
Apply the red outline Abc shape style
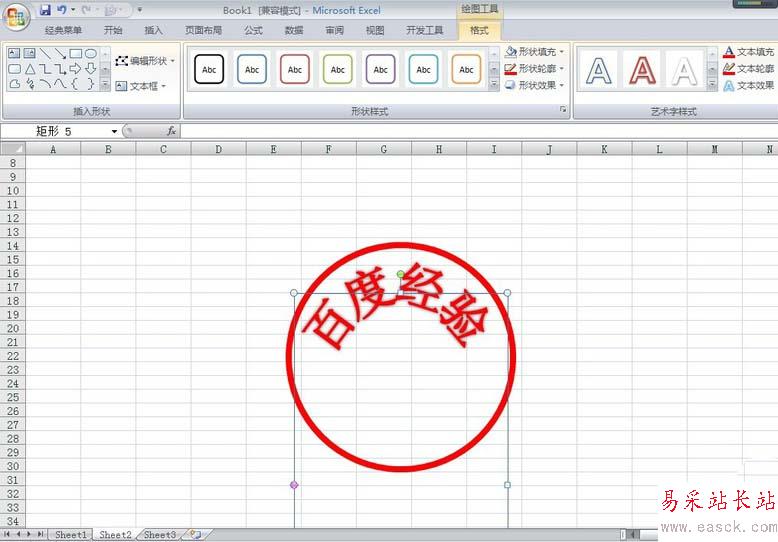click(295, 69)
